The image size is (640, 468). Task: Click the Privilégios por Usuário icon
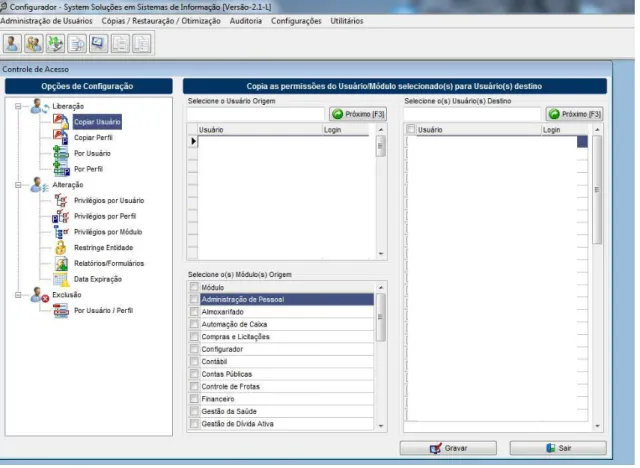[x=61, y=201]
